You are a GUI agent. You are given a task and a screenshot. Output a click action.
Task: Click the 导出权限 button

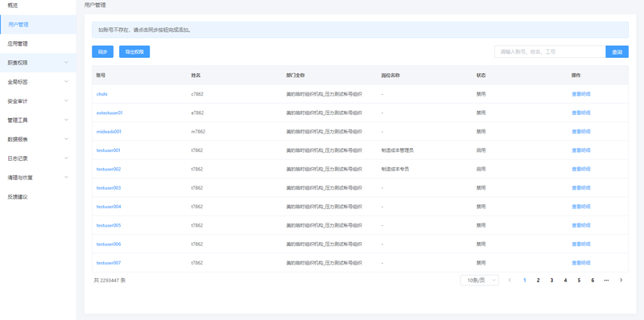point(134,51)
